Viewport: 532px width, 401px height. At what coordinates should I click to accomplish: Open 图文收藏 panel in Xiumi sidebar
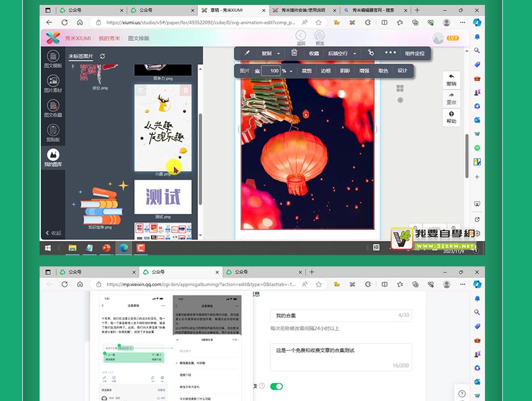pos(53,109)
